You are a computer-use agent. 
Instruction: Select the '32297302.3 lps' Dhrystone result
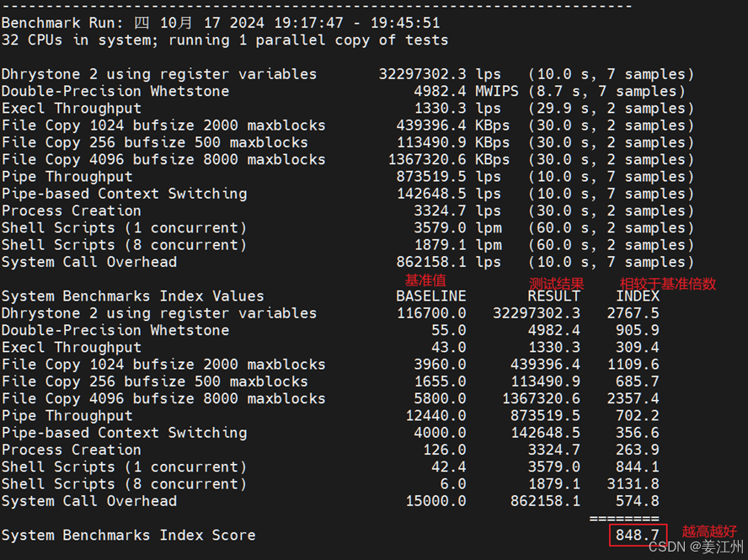440,74
